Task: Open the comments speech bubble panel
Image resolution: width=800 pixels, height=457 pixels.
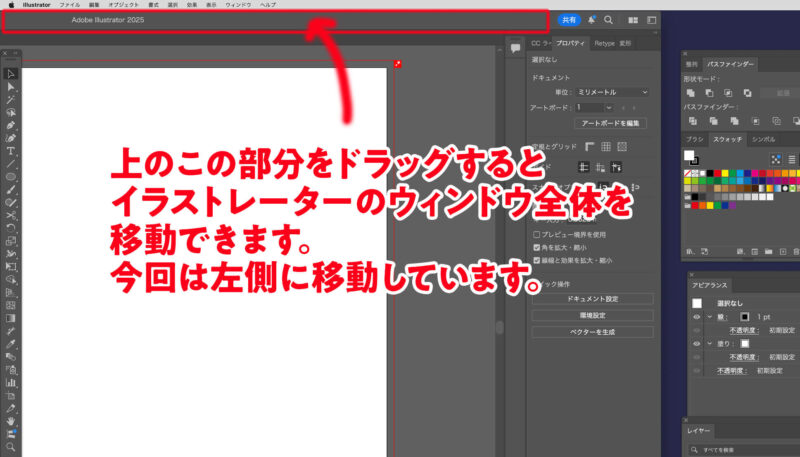Action: [x=515, y=48]
